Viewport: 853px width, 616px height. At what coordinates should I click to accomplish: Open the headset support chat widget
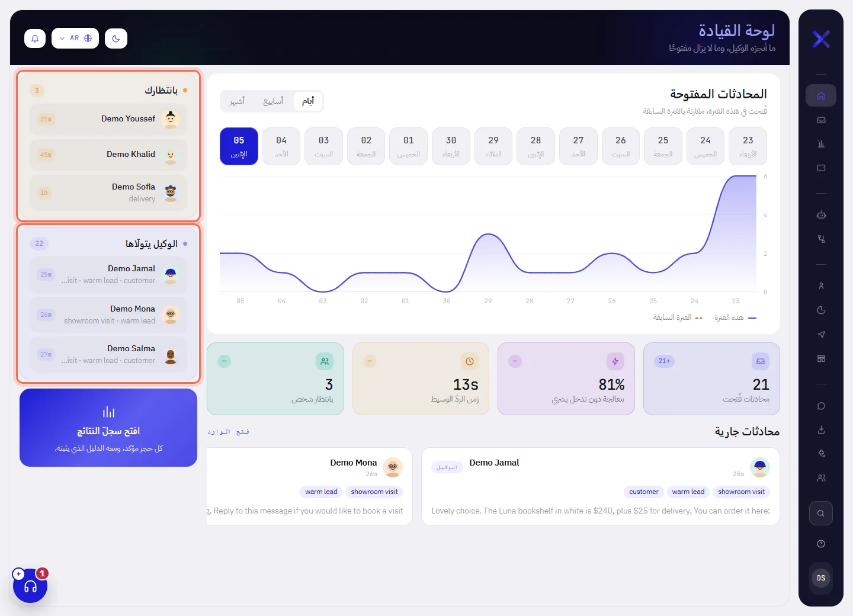pyautogui.click(x=30, y=586)
